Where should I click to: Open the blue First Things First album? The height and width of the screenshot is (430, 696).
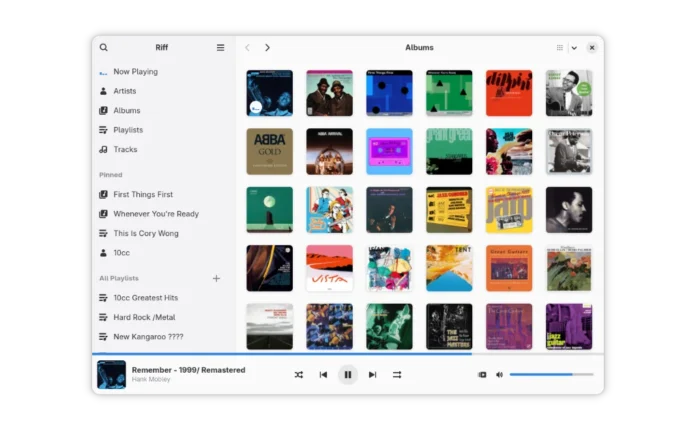coord(389,93)
